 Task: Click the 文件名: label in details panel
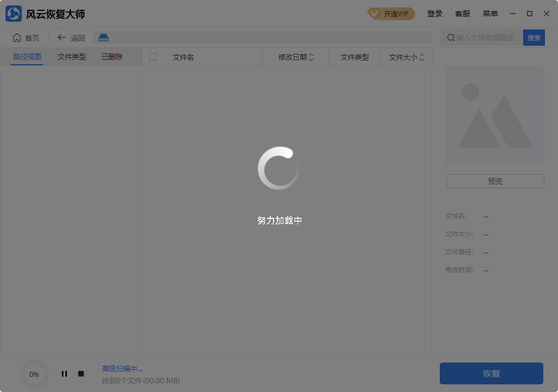coord(456,216)
